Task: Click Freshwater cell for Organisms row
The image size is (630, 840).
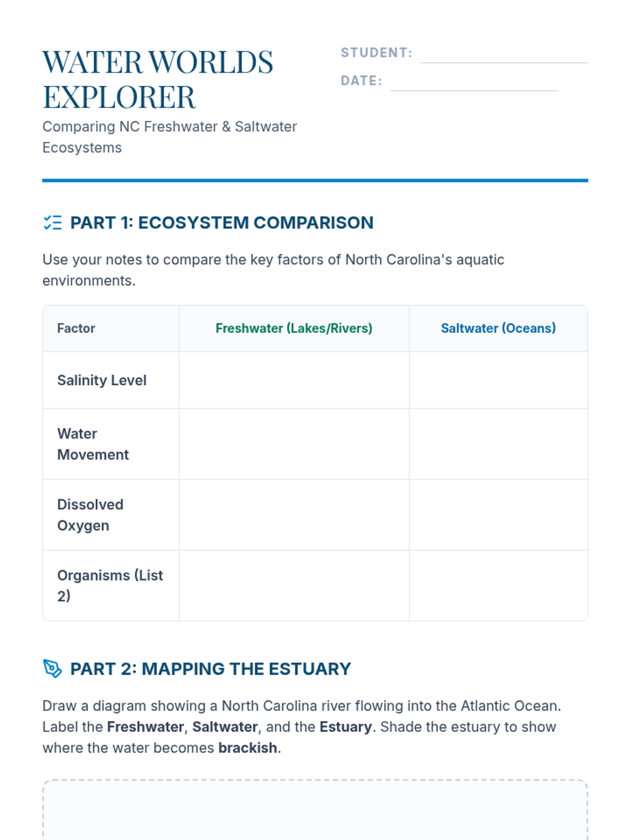Action: click(294, 586)
